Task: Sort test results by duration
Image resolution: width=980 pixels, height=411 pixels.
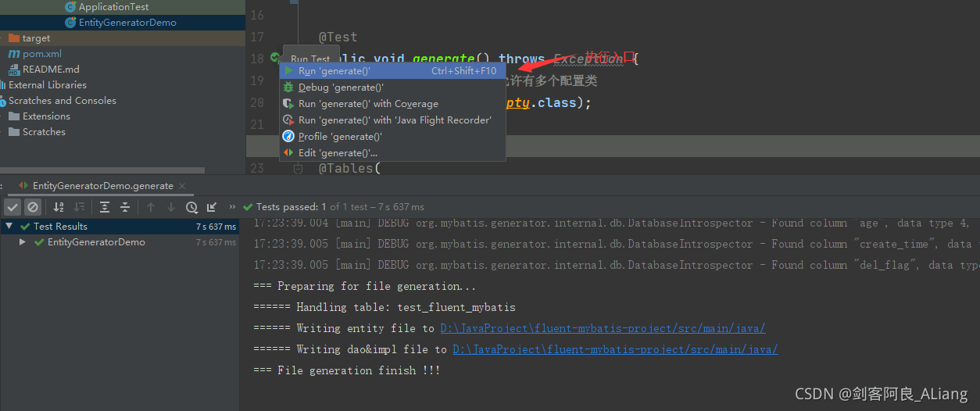Action: click(79, 207)
